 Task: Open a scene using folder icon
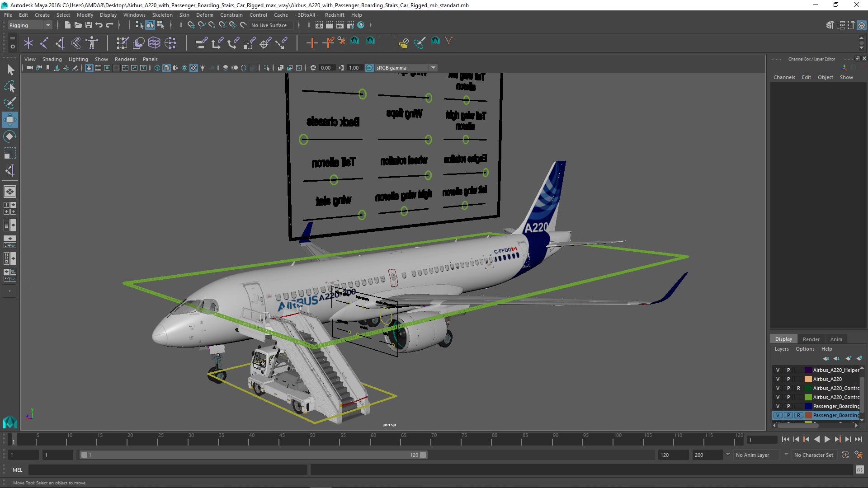(x=78, y=25)
